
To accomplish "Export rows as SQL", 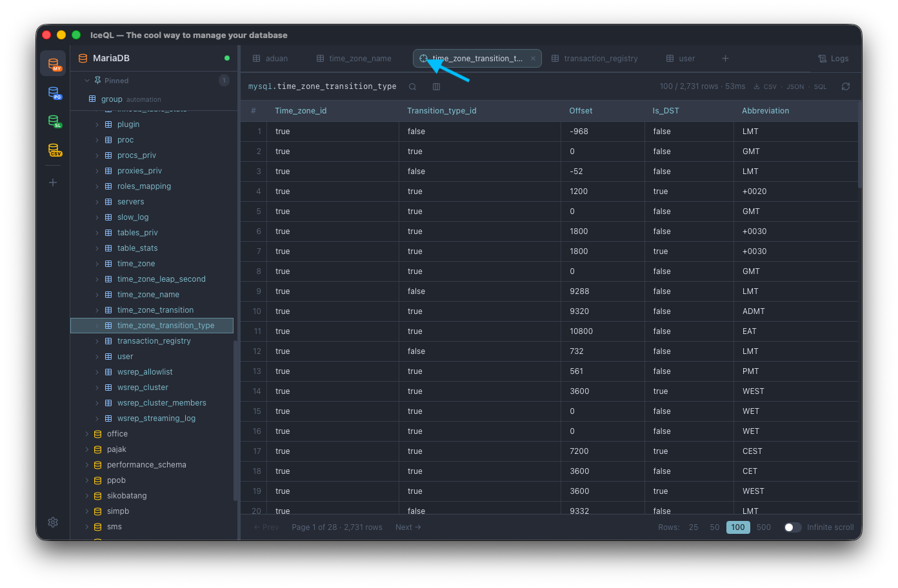I will click(x=820, y=87).
